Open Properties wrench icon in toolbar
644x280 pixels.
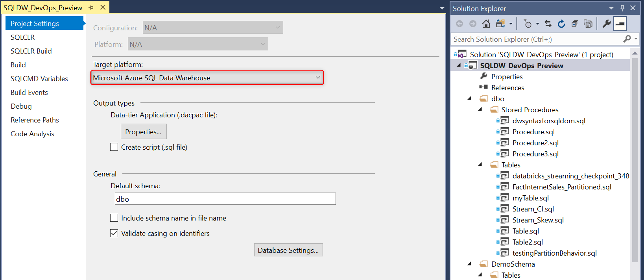coord(607,24)
